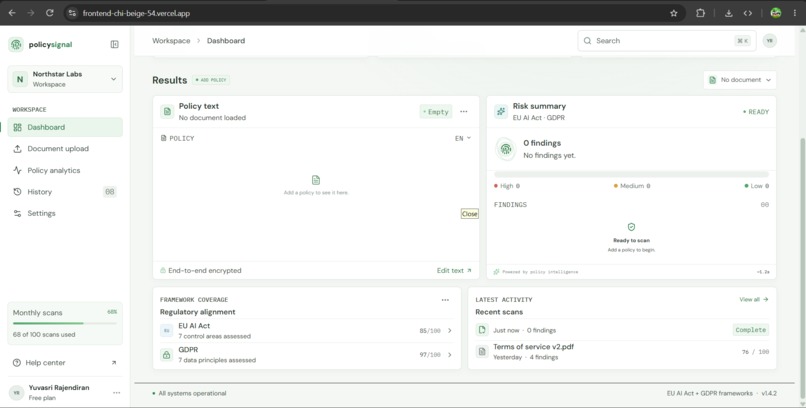Go to Document upload page
806x408 pixels.
tap(65, 149)
